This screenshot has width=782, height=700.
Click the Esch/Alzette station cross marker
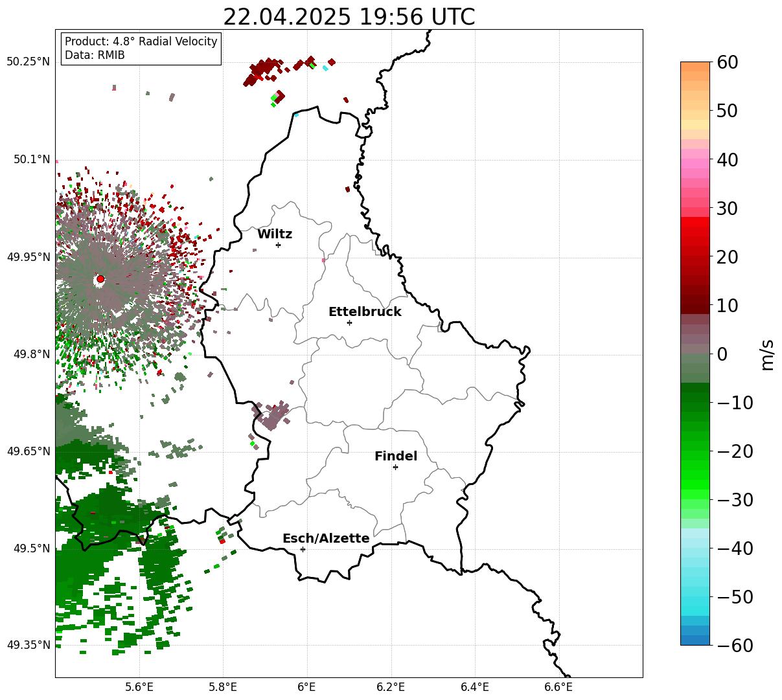click(x=303, y=549)
